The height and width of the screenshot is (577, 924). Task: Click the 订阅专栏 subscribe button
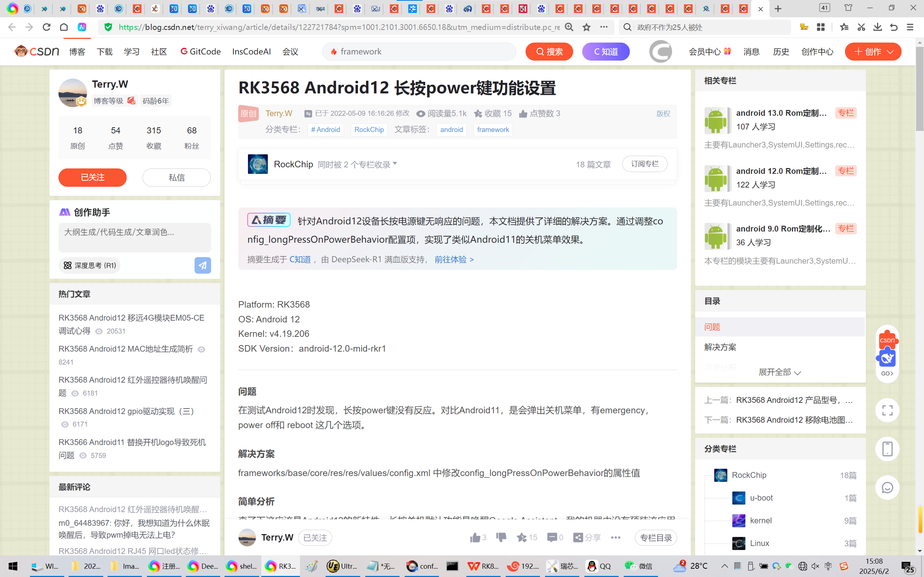point(645,164)
